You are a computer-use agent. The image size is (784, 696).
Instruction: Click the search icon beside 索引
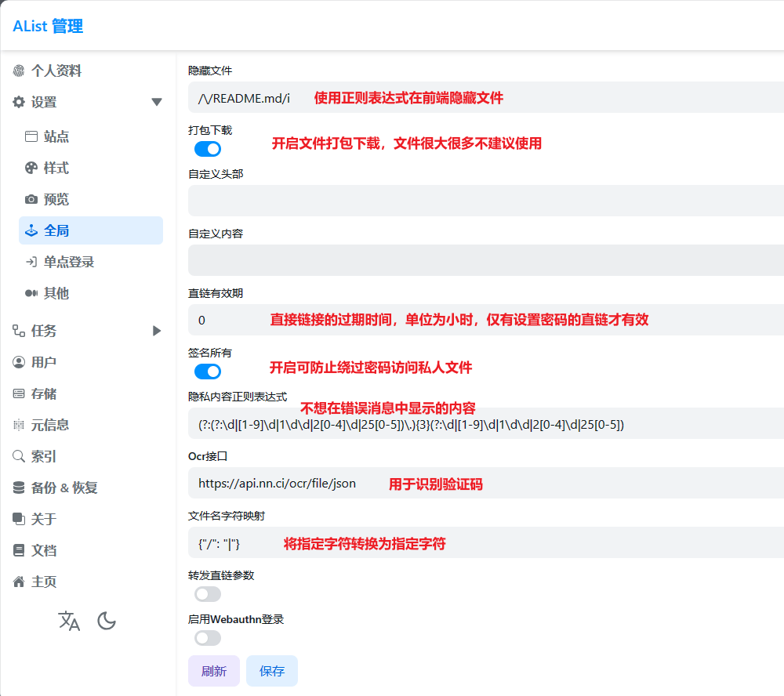tap(19, 456)
